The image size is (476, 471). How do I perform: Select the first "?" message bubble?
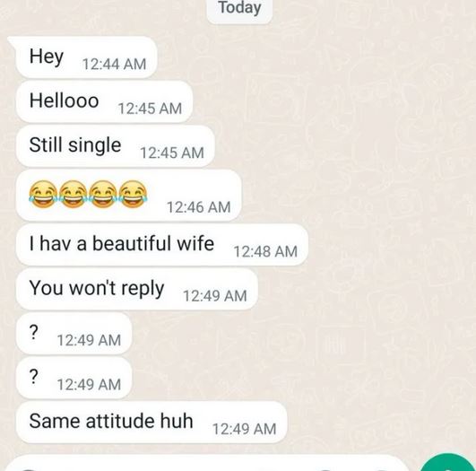74,334
